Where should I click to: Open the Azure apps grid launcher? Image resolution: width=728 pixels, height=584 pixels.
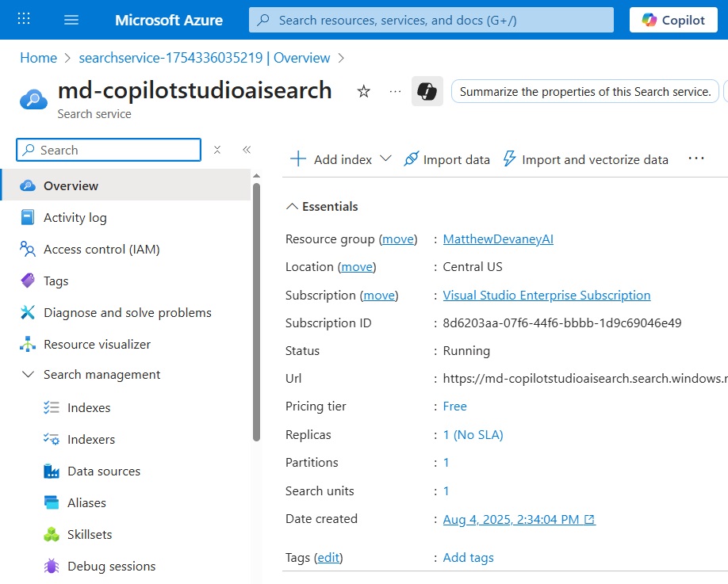(24, 19)
